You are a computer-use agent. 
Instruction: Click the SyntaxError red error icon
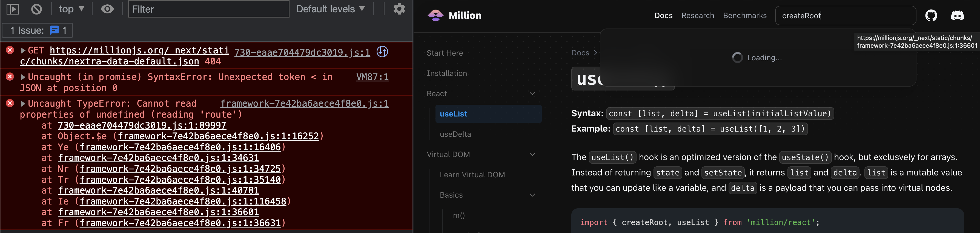click(x=10, y=76)
